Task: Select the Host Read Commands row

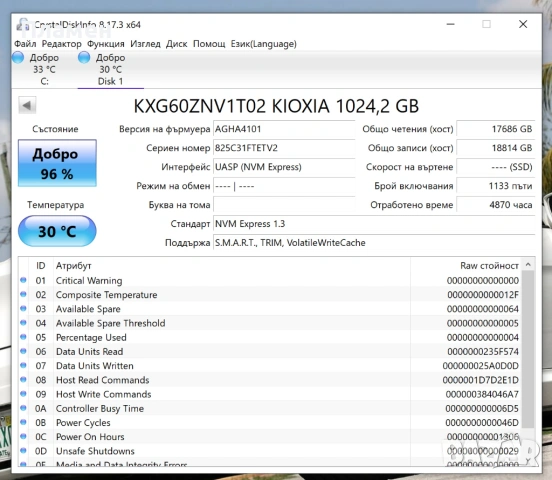Action: 270,380
